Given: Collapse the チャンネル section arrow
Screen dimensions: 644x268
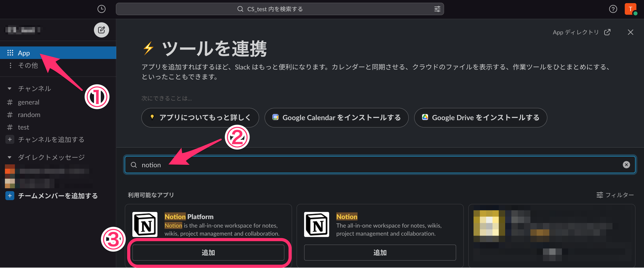Looking at the screenshot, I should [x=9, y=88].
